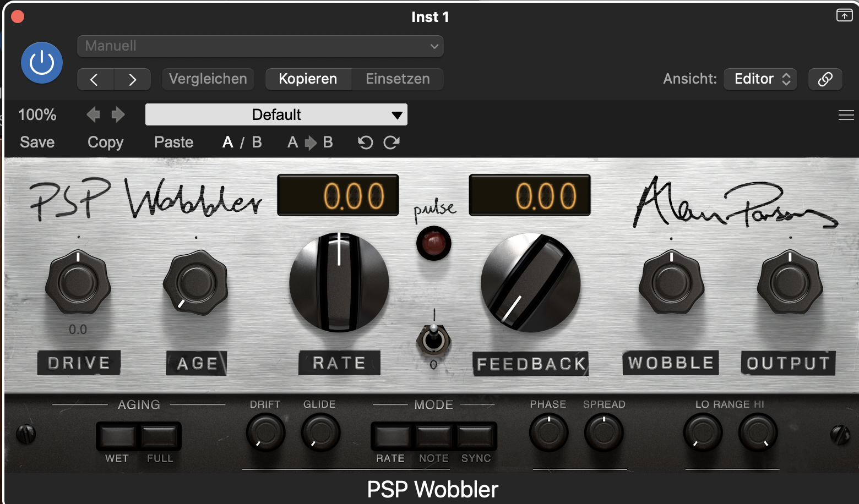Click Save in the preset bar
The width and height of the screenshot is (859, 504).
tap(37, 143)
